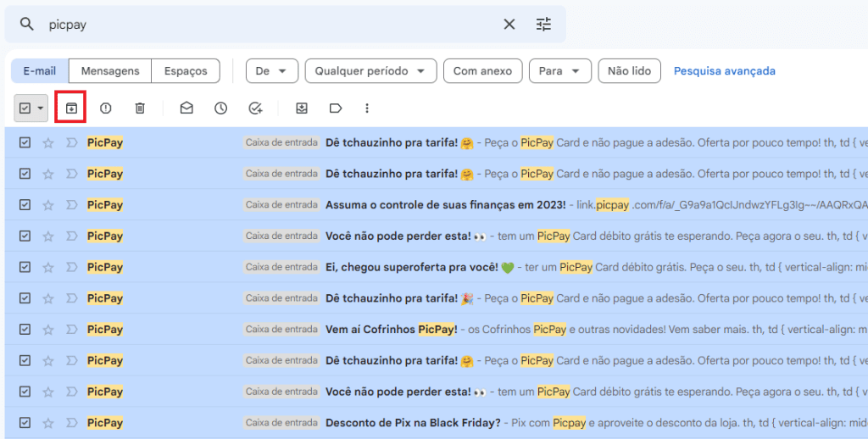Open the Labels tag icon

tap(336, 108)
